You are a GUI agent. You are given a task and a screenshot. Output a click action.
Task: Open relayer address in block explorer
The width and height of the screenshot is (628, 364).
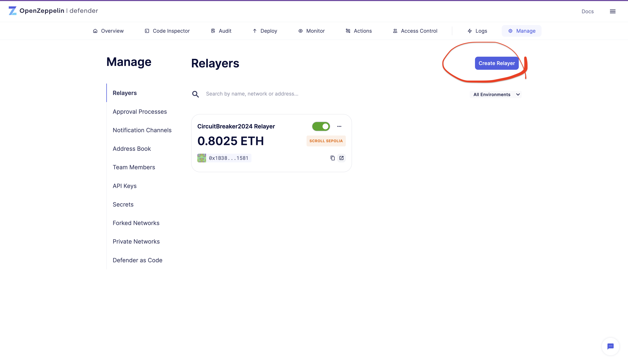coord(341,158)
